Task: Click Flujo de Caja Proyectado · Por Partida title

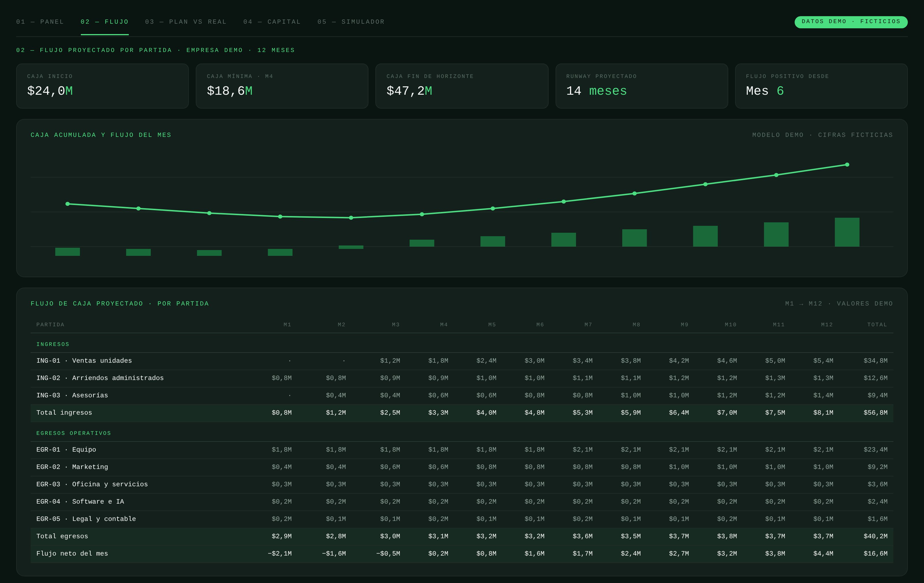Action: click(x=120, y=303)
